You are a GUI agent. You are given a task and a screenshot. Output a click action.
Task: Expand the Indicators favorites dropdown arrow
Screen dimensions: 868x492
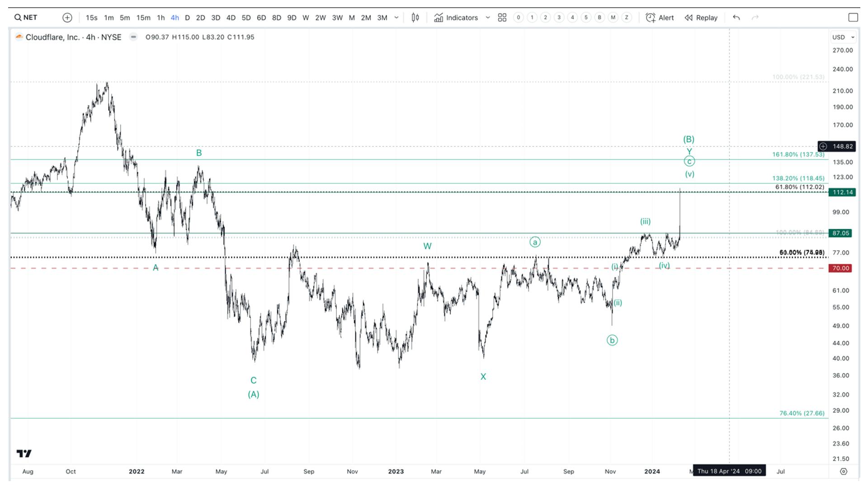(488, 18)
